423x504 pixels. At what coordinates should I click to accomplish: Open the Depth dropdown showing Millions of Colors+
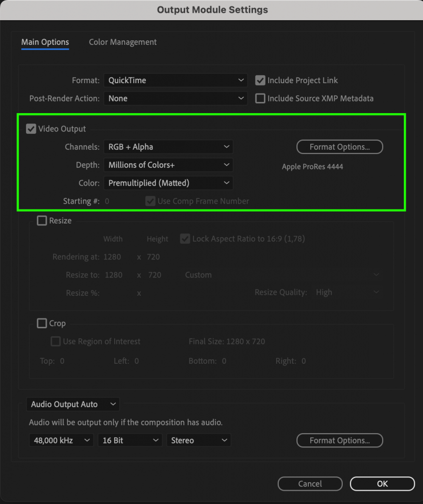[x=168, y=164]
